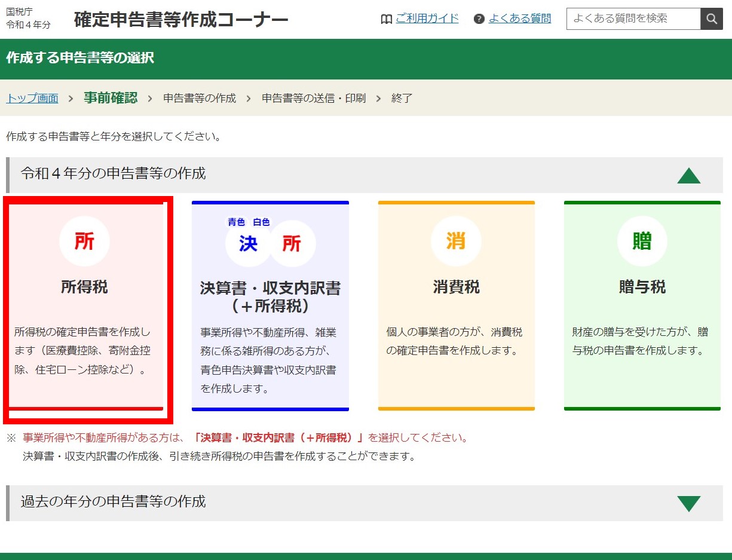732x560 pixels.
Task: Select the 所得税 card title
Action: tap(84, 287)
